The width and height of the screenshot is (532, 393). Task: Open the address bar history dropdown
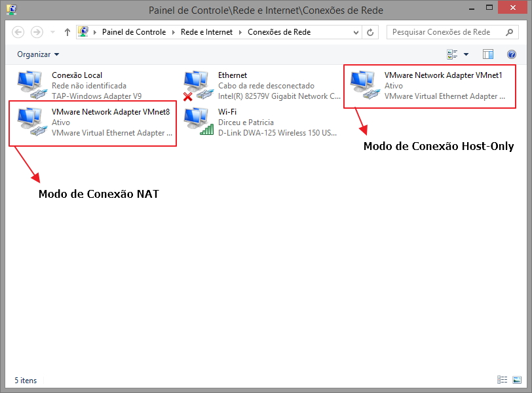click(x=356, y=32)
